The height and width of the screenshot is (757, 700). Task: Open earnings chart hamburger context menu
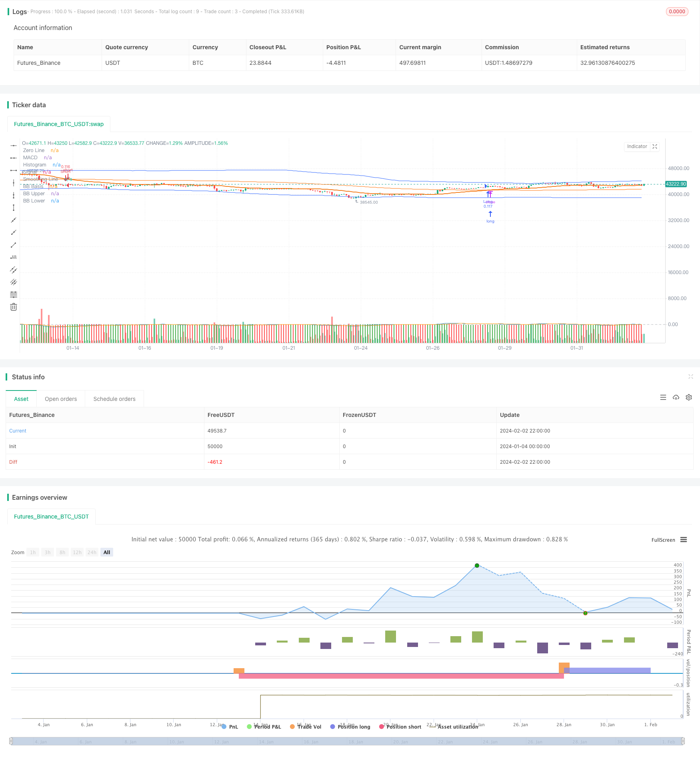pyautogui.click(x=684, y=540)
